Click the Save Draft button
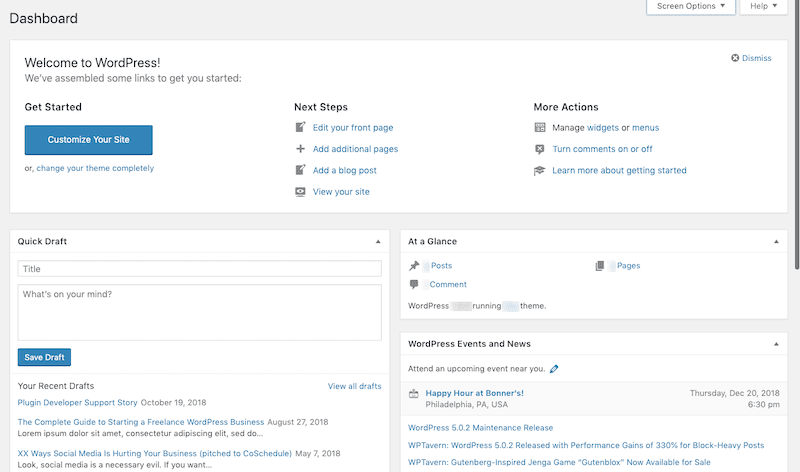The height and width of the screenshot is (472, 800). 44,357
